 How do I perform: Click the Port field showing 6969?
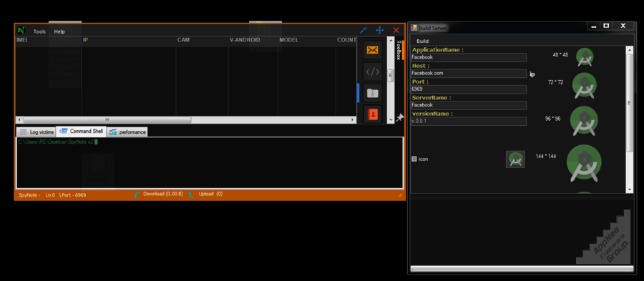point(469,89)
